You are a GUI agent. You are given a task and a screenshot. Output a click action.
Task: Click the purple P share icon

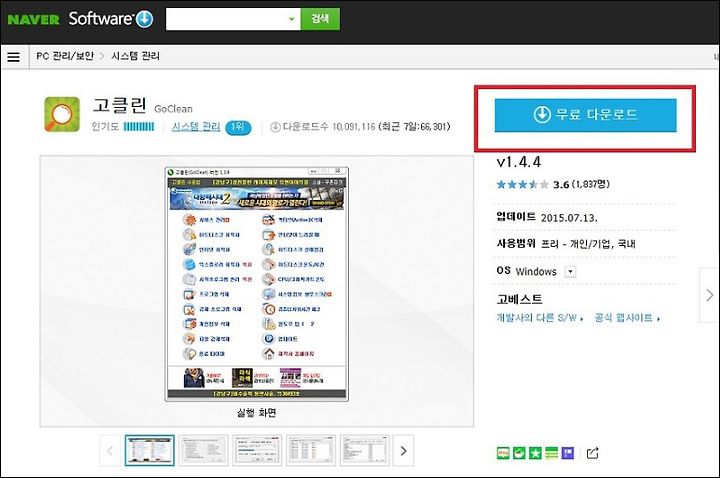(568, 453)
